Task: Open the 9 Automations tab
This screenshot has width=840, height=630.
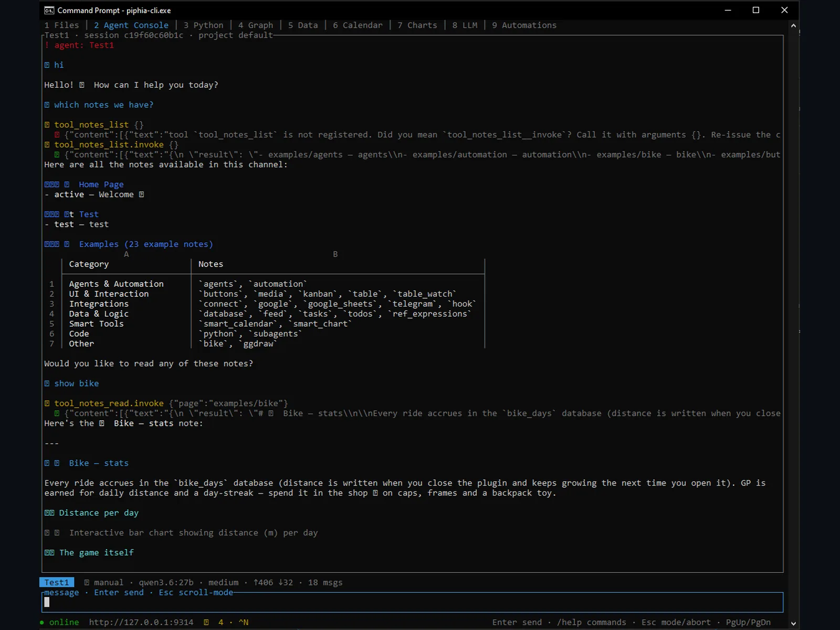Action: click(524, 25)
